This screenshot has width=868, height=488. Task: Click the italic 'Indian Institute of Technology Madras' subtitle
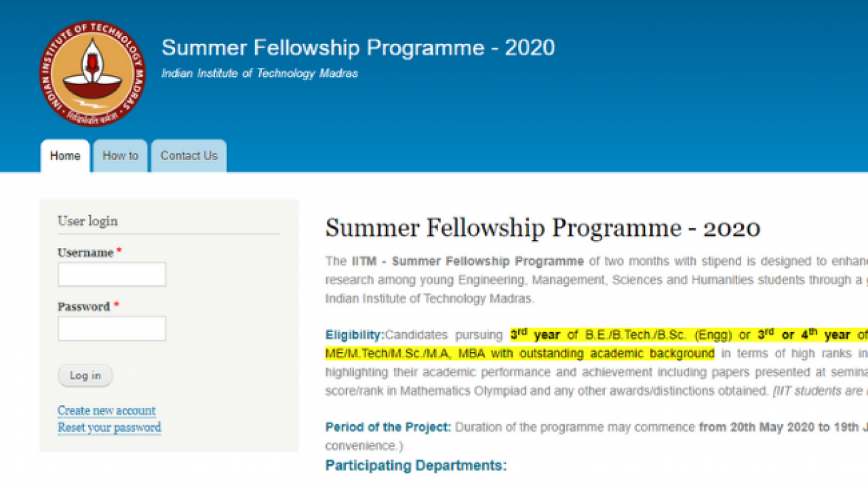point(260,73)
